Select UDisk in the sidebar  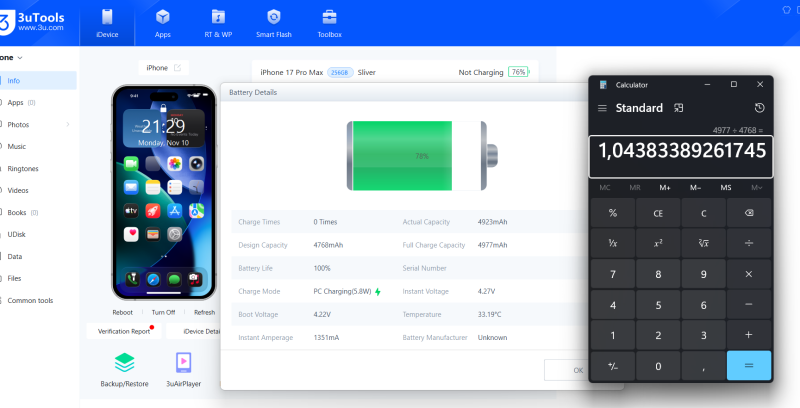coord(16,235)
